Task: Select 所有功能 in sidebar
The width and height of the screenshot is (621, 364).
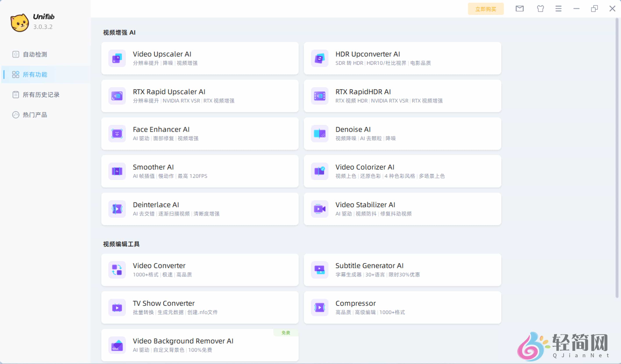Action: tap(46, 74)
